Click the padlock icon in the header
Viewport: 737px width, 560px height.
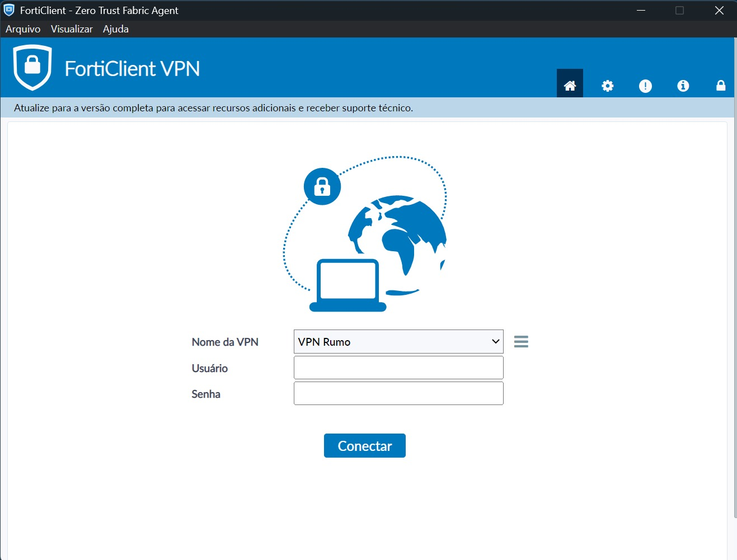[721, 86]
